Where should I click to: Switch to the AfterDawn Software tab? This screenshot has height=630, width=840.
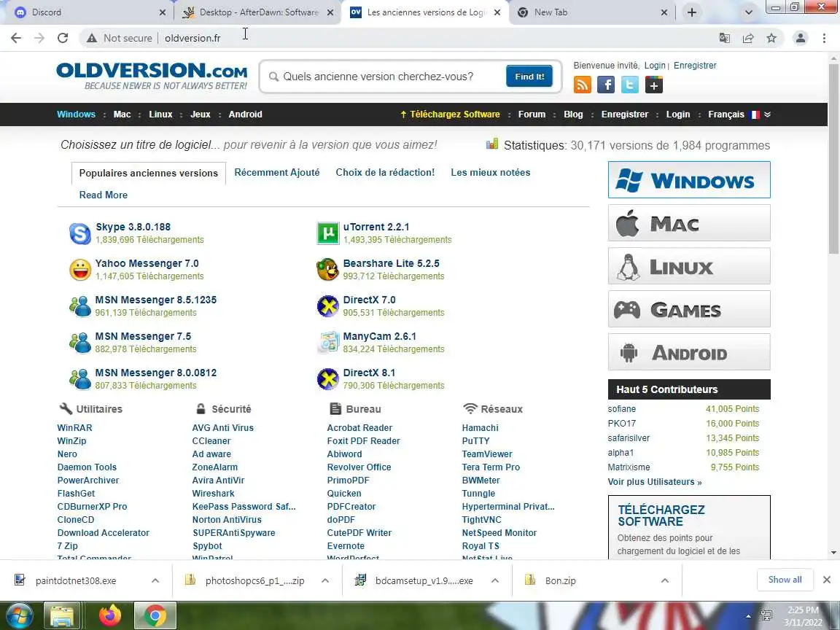click(257, 12)
